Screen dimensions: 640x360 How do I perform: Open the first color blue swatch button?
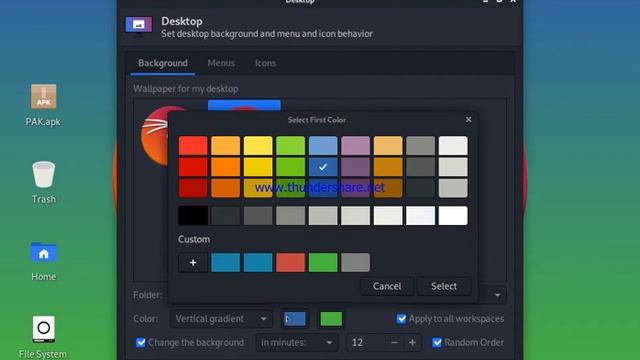coord(295,318)
